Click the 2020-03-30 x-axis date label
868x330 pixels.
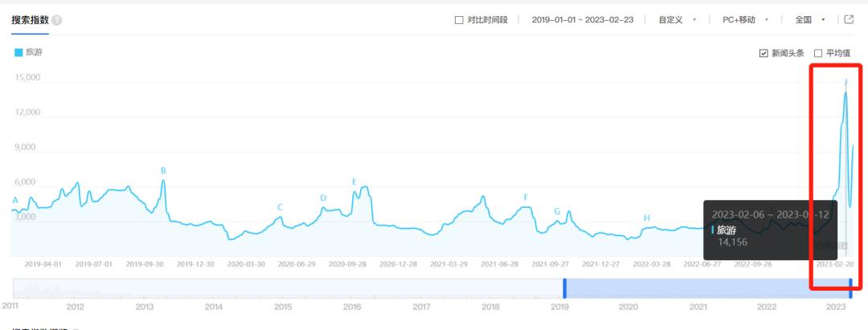(247, 264)
